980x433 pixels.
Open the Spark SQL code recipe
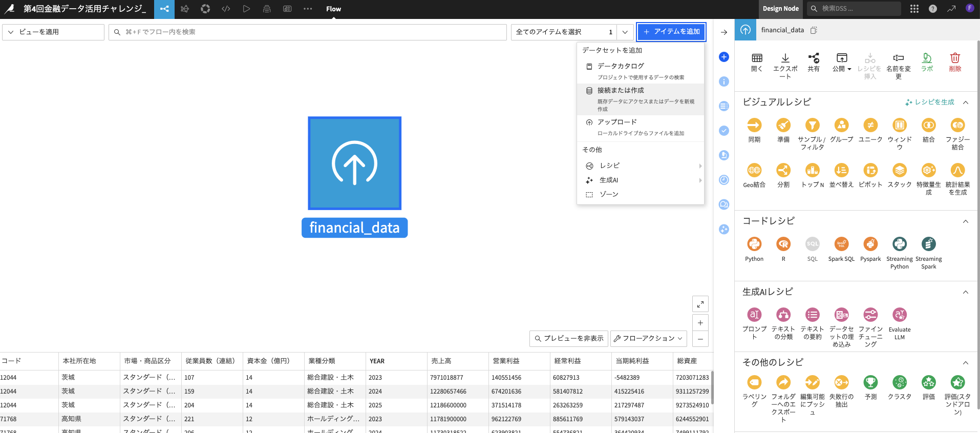(842, 244)
